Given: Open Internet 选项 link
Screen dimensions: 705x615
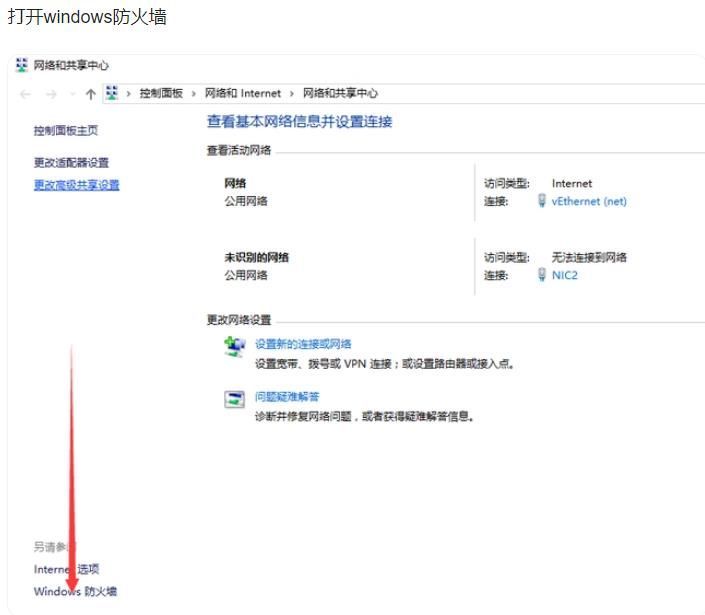Looking at the screenshot, I should (66, 569).
